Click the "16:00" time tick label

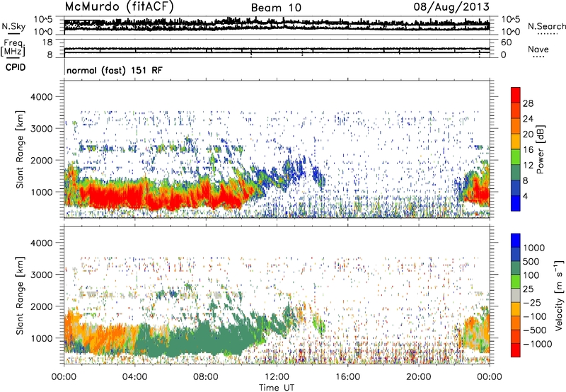(347, 377)
